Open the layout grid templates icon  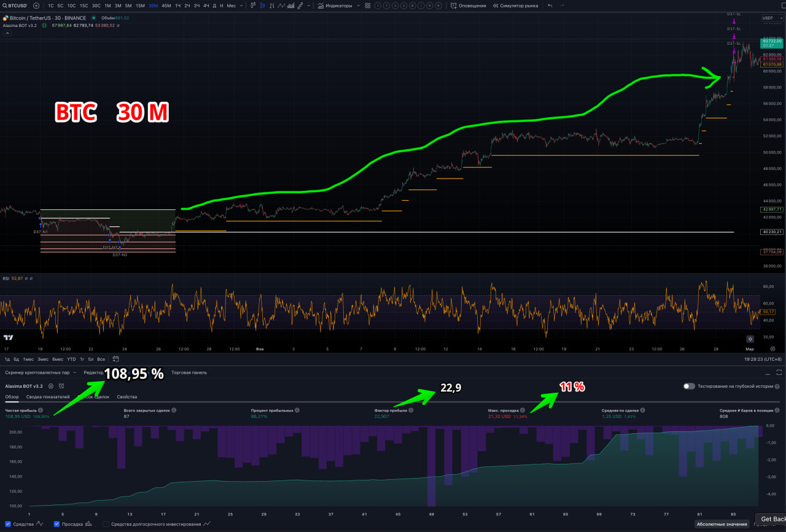click(367, 6)
